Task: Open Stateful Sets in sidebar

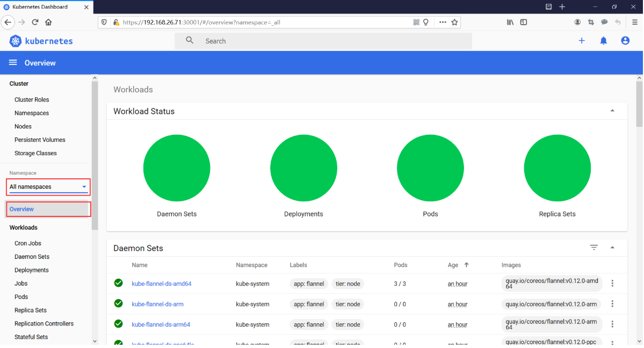Action: tap(31, 337)
